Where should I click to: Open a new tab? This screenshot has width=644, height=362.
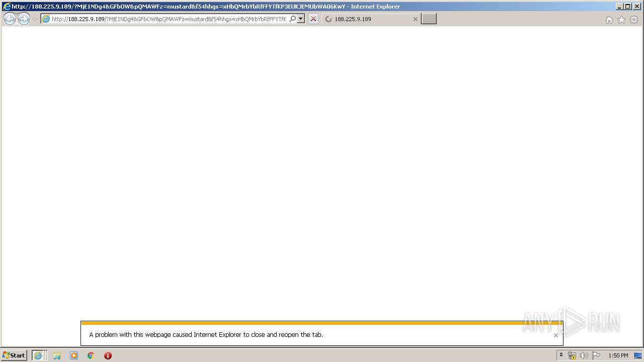pyautogui.click(x=429, y=19)
